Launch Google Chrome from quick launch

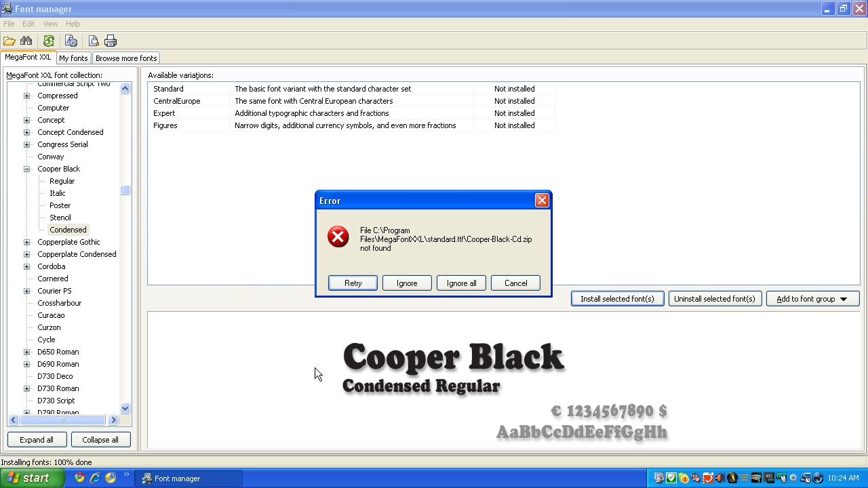tap(79, 478)
